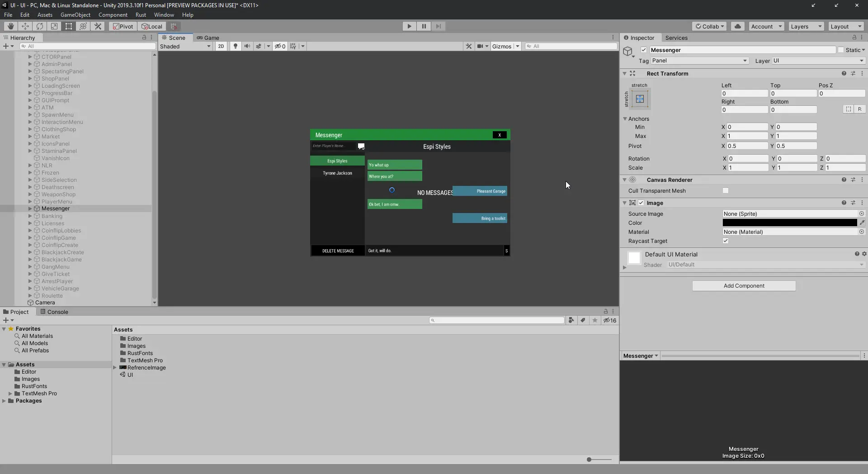Open the Image Color swatch
The width and height of the screenshot is (868, 474).
tap(789, 223)
